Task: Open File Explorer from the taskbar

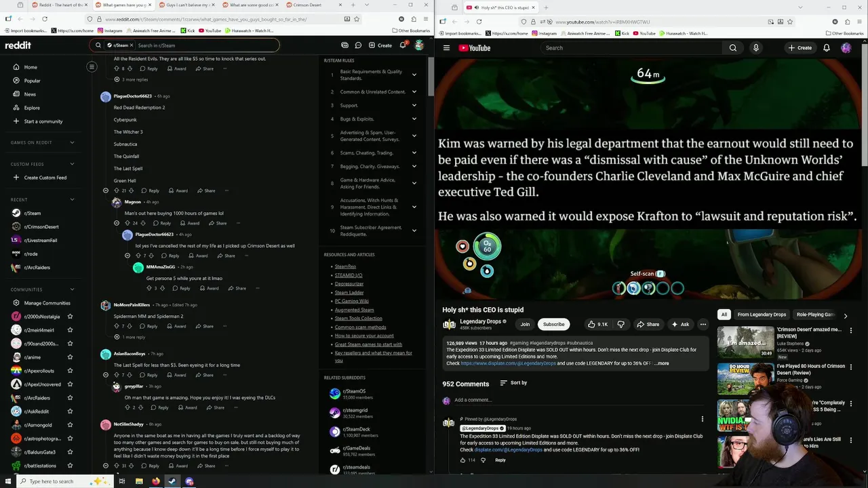Action: pos(138,481)
